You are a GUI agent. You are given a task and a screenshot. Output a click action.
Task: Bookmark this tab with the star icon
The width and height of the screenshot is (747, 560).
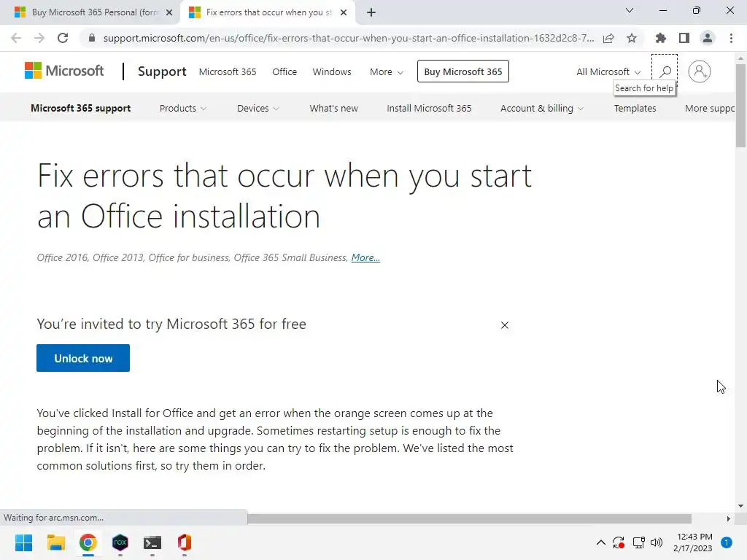pyautogui.click(x=632, y=38)
